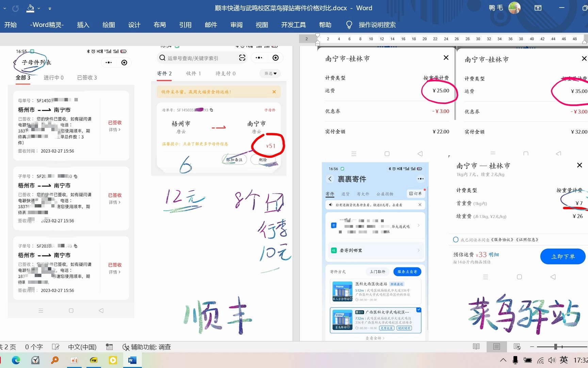
Task: Open the 引用 ribbon tab
Action: pyautogui.click(x=185, y=25)
